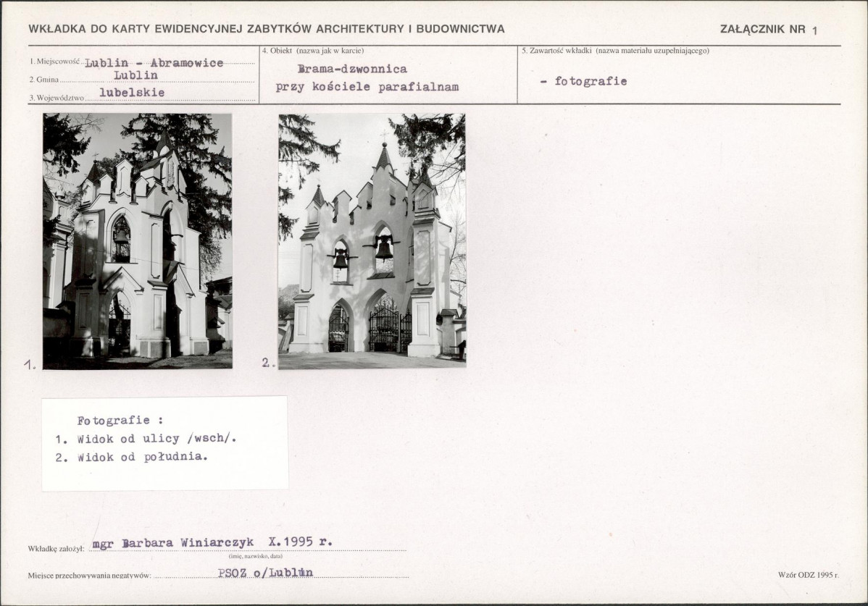
Task: Select the Fotografie caption heading
Action: [x=120, y=421]
